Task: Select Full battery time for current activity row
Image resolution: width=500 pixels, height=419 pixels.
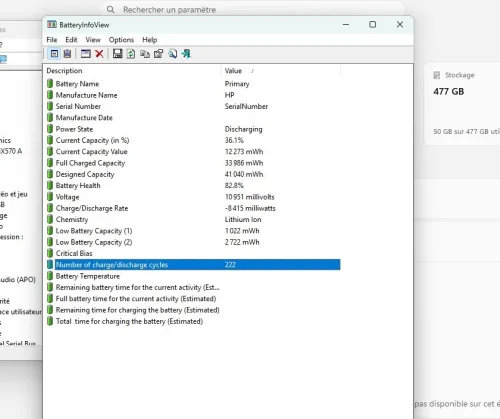Action: pyautogui.click(x=193, y=299)
